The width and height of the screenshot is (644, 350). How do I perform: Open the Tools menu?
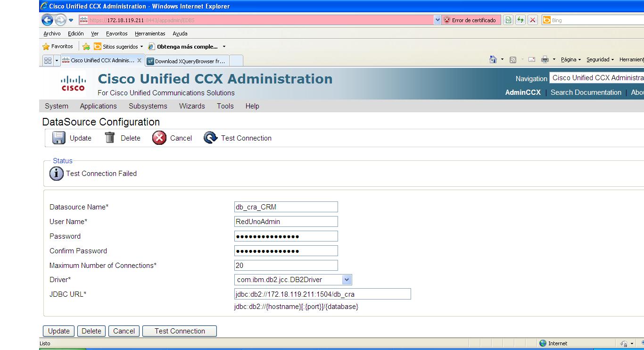coord(225,106)
